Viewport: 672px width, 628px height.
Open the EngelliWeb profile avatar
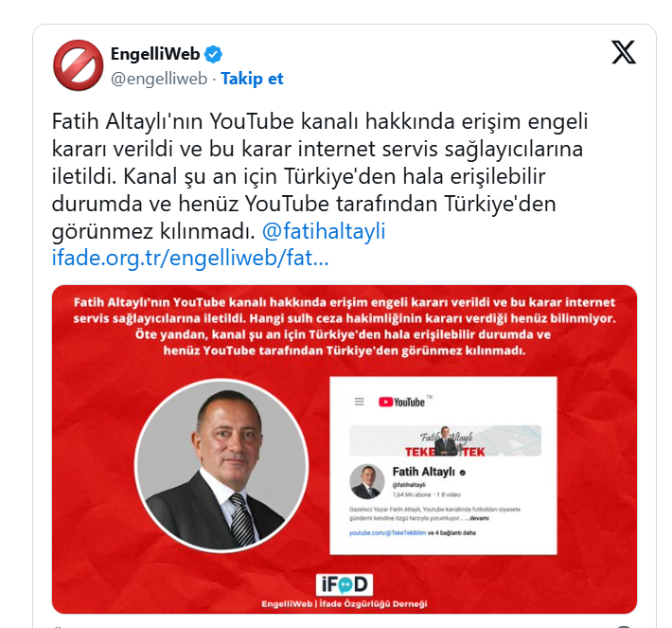pyautogui.click(x=78, y=65)
